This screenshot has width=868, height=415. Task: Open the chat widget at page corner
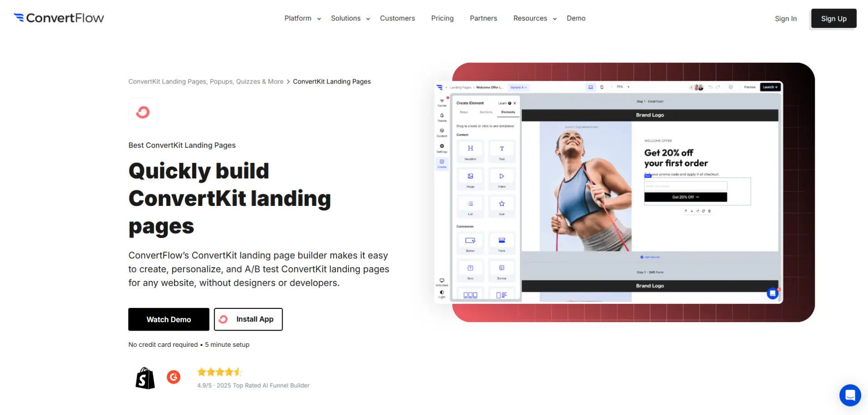pos(850,395)
